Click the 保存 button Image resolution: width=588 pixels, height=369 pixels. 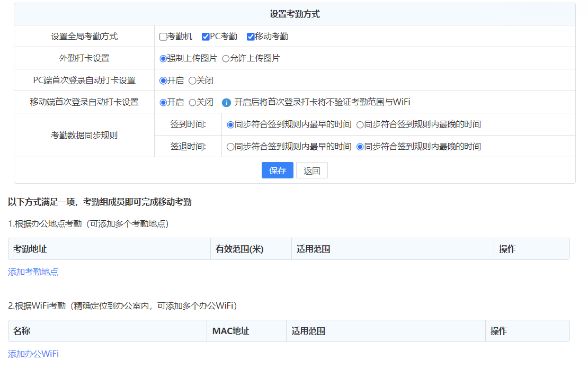click(277, 170)
